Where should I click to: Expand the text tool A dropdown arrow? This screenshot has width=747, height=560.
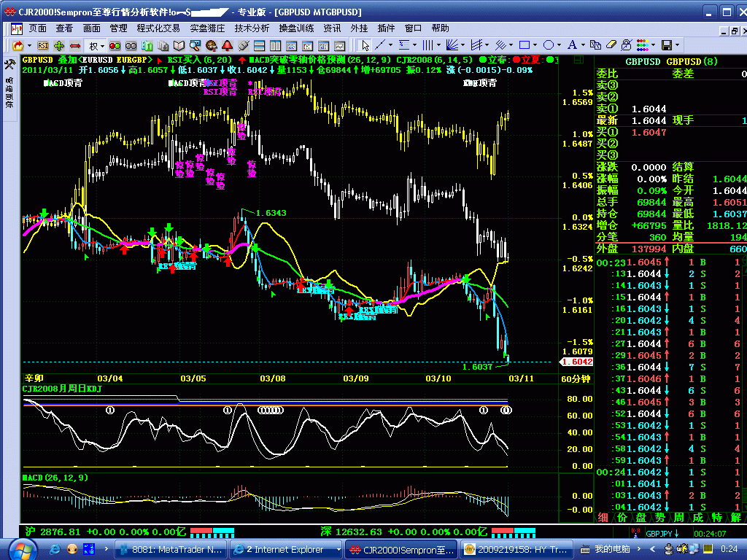click(583, 45)
